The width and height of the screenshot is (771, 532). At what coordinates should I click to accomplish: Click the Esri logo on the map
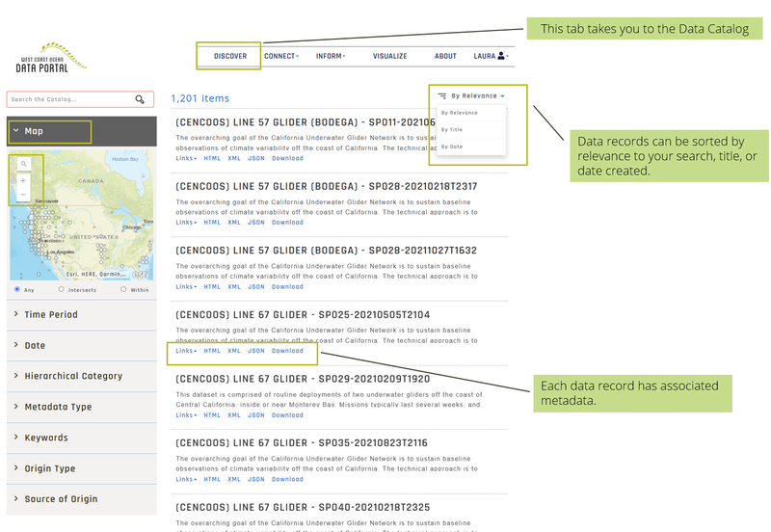(141, 275)
